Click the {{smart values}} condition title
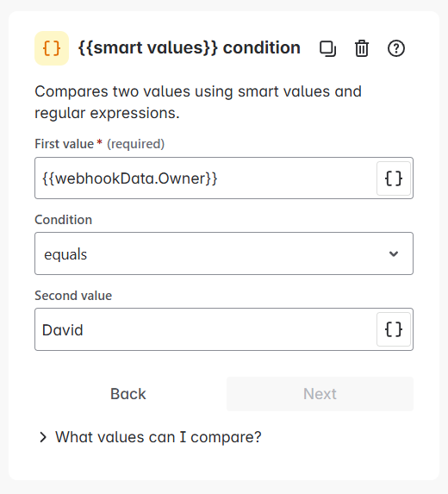 (x=190, y=48)
